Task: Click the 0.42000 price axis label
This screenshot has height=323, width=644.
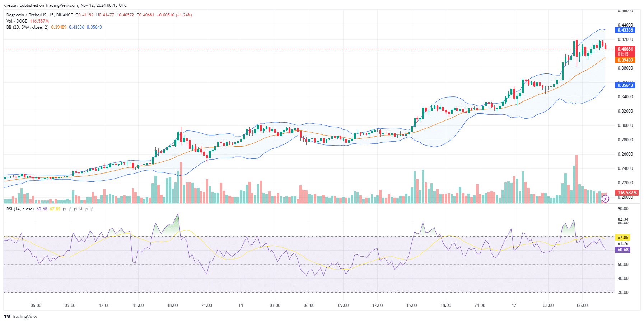Action: 625,39
